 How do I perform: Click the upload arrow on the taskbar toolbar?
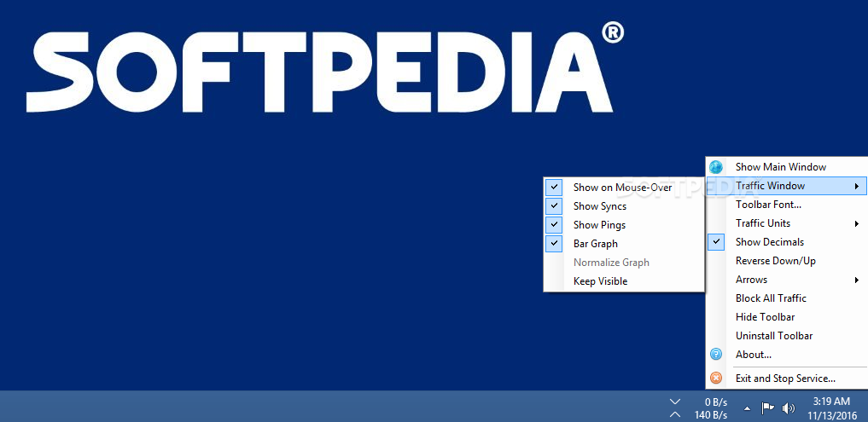675,414
